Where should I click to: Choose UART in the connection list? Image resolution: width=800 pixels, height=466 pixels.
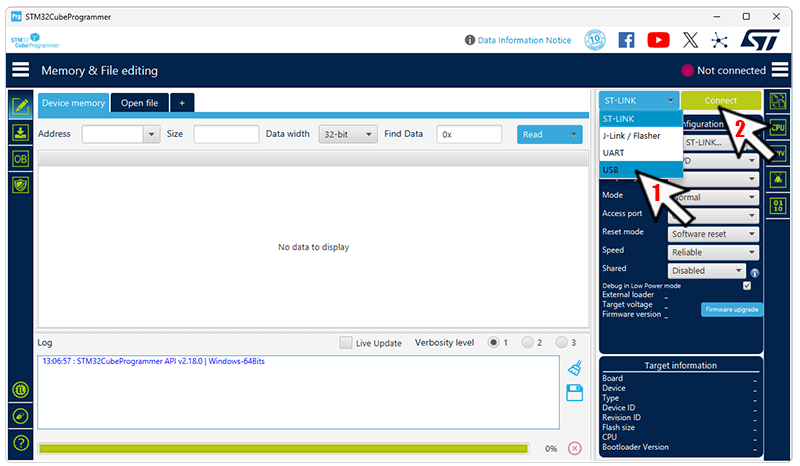641,153
